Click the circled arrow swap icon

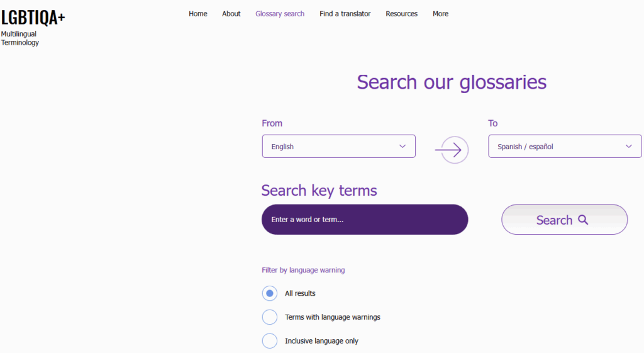pyautogui.click(x=452, y=150)
